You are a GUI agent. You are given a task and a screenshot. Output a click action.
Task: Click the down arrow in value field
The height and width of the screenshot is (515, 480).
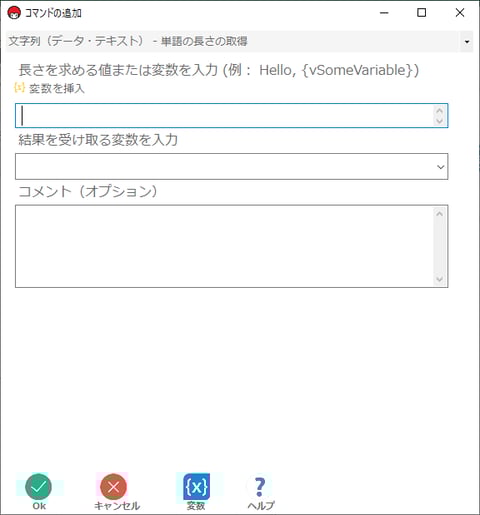[439, 121]
